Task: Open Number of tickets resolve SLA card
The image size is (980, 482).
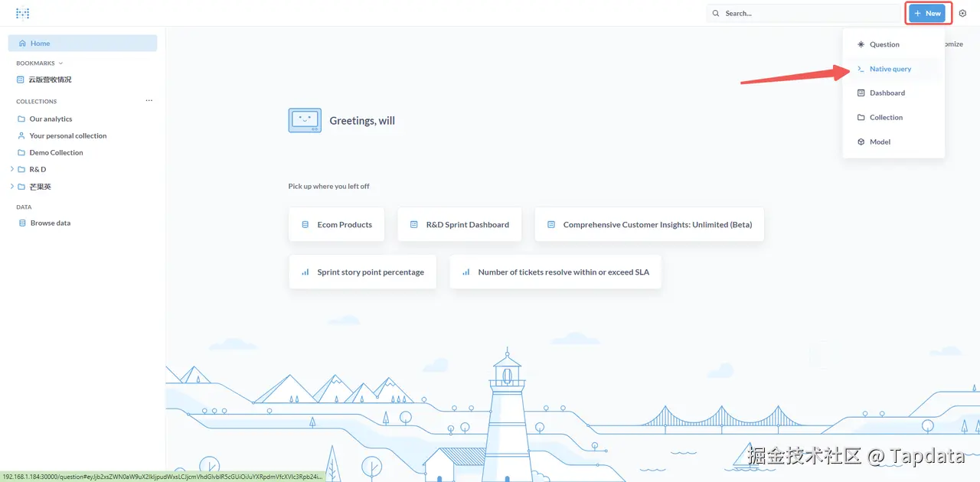Action: click(x=555, y=272)
